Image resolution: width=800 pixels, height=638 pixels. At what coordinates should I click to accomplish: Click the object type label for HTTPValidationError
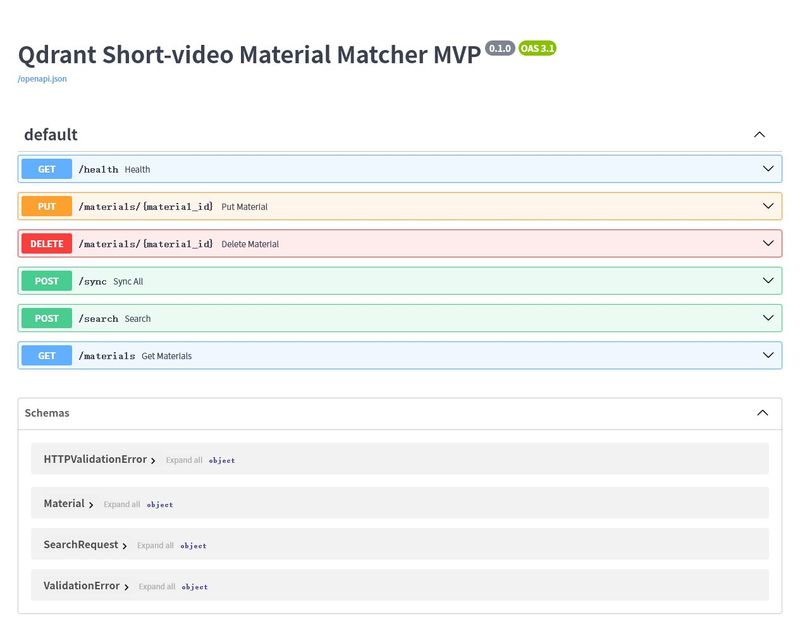(222, 460)
